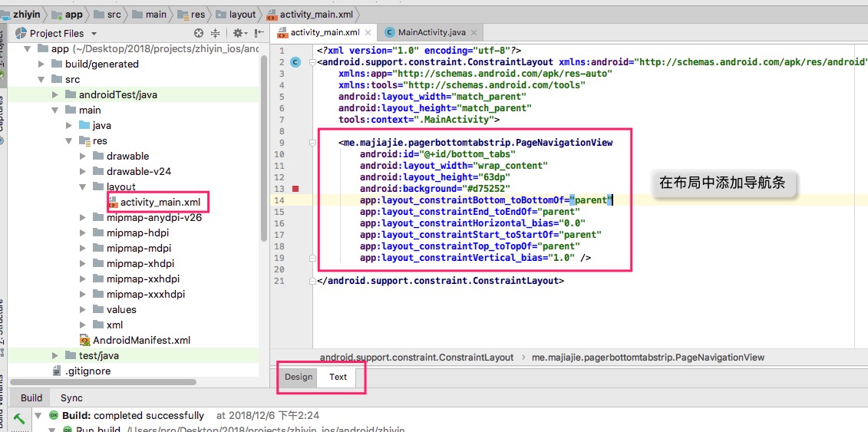
Task: Click the OK icon beside Build completed
Action: 54,415
